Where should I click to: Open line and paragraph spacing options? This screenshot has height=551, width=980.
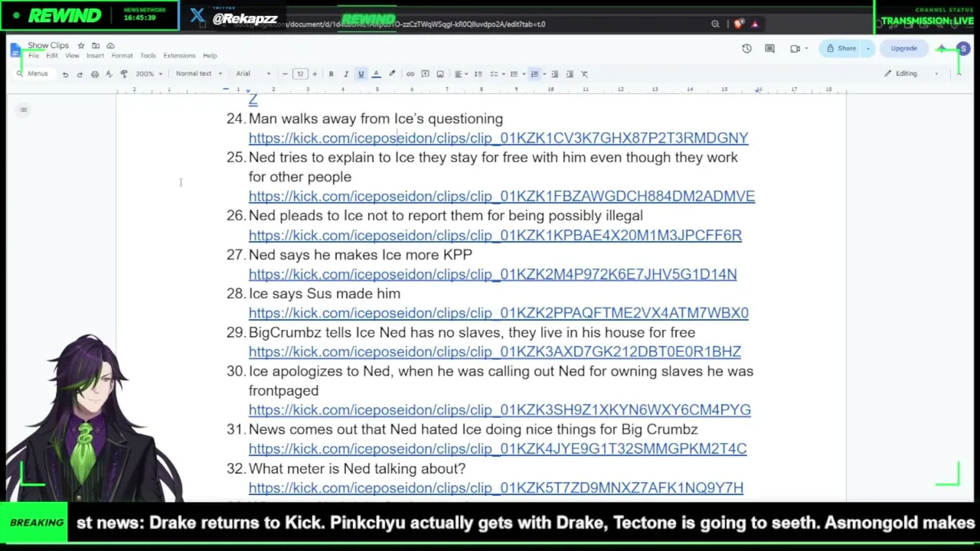tap(479, 74)
